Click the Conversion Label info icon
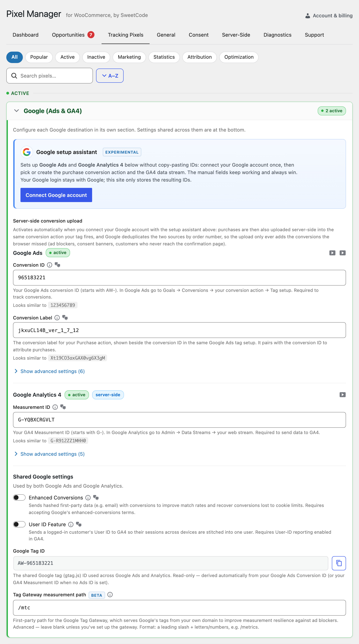 (x=57, y=318)
